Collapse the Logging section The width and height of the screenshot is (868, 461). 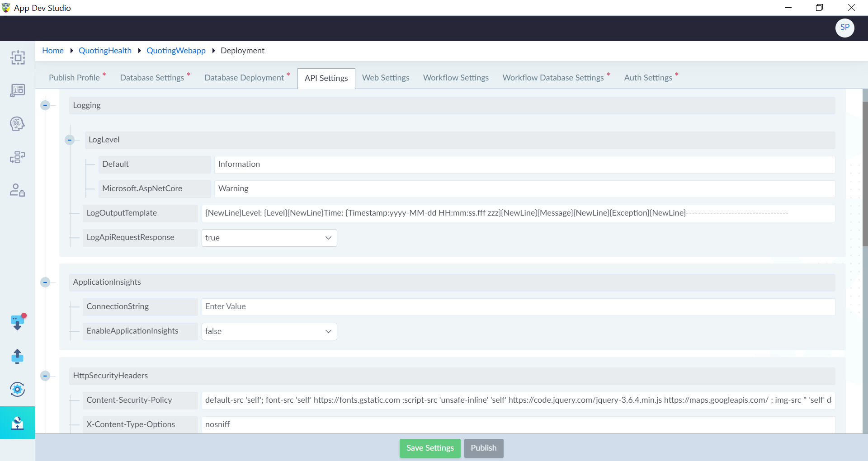tap(45, 105)
